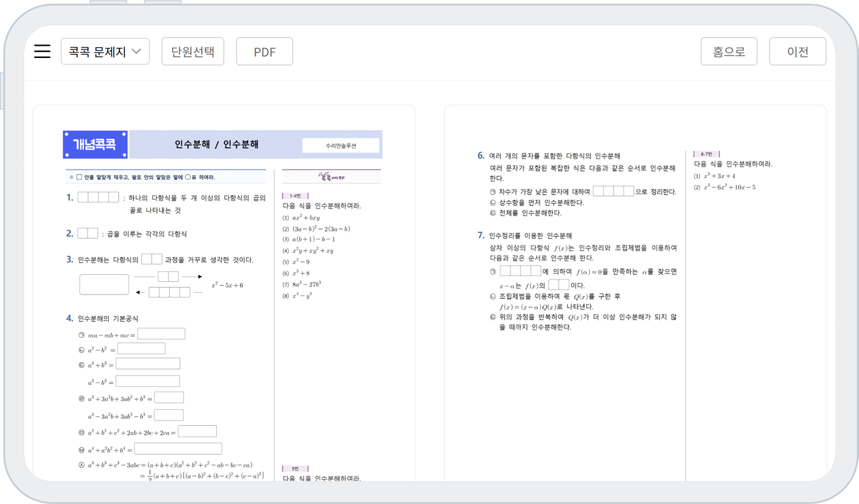This screenshot has width=859, height=504.
Task: Click the answer box after a⁴+a²b²+b⁴=
Action: pos(178,449)
